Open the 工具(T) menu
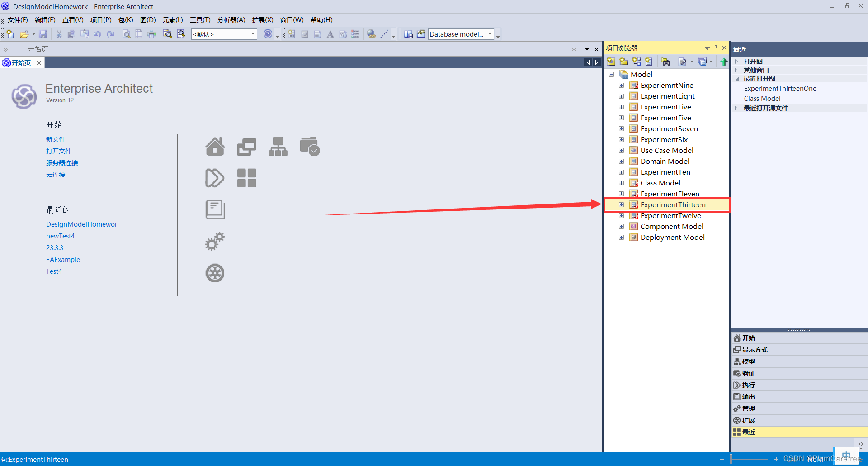 pos(200,20)
